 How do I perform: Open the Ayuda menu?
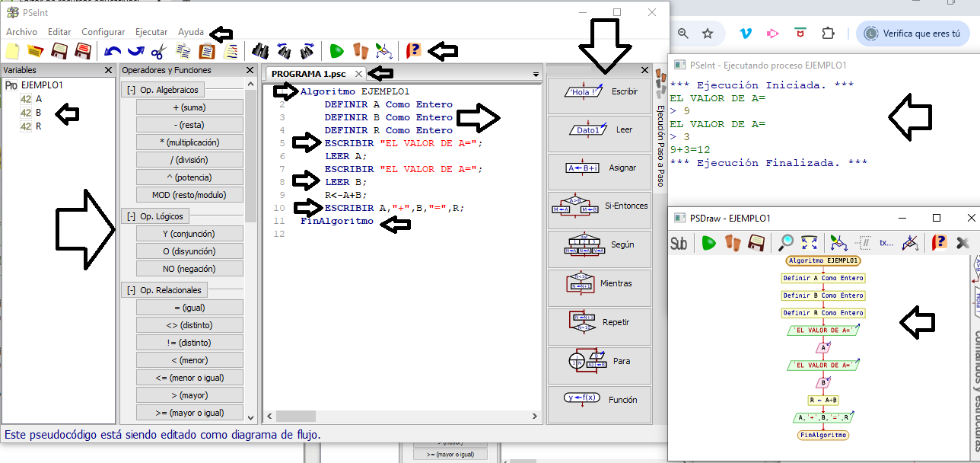(191, 32)
